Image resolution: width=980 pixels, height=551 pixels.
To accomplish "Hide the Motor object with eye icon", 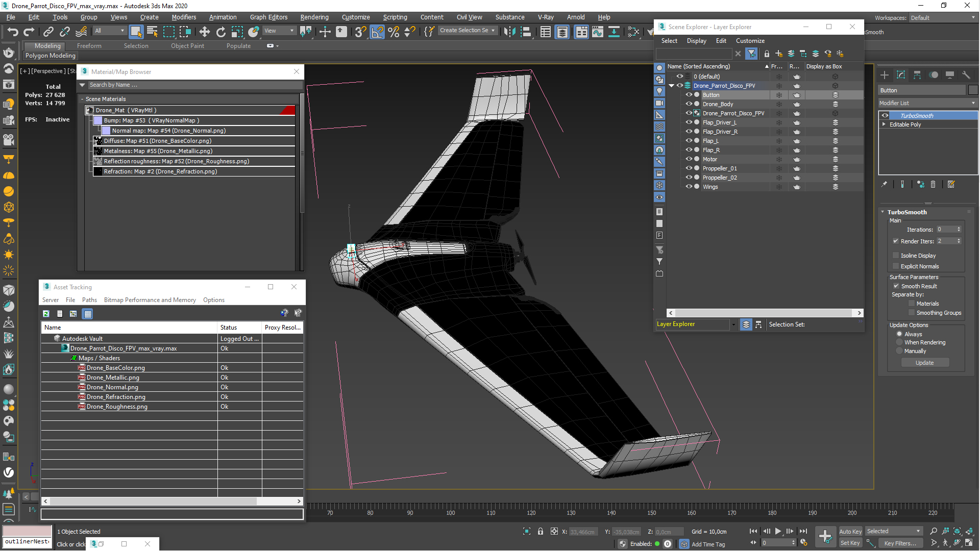I will 689,159.
